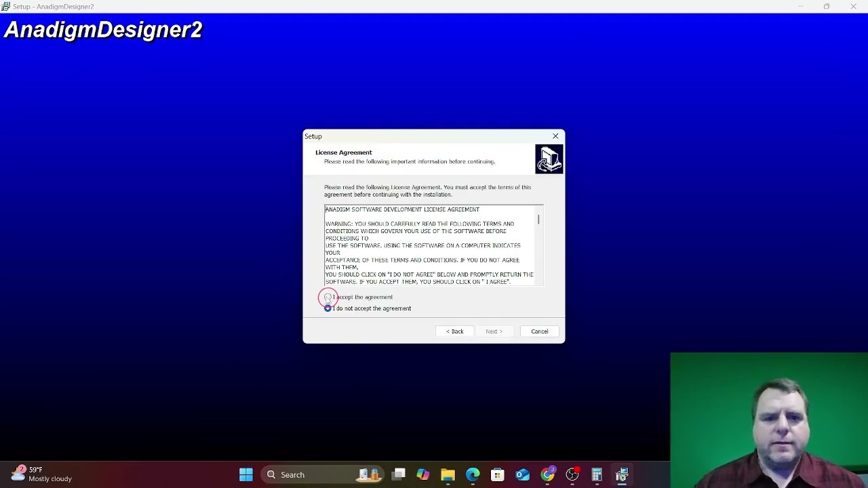The height and width of the screenshot is (488, 868).
Task: Open the weather widget showing 59°F
Action: (x=41, y=474)
